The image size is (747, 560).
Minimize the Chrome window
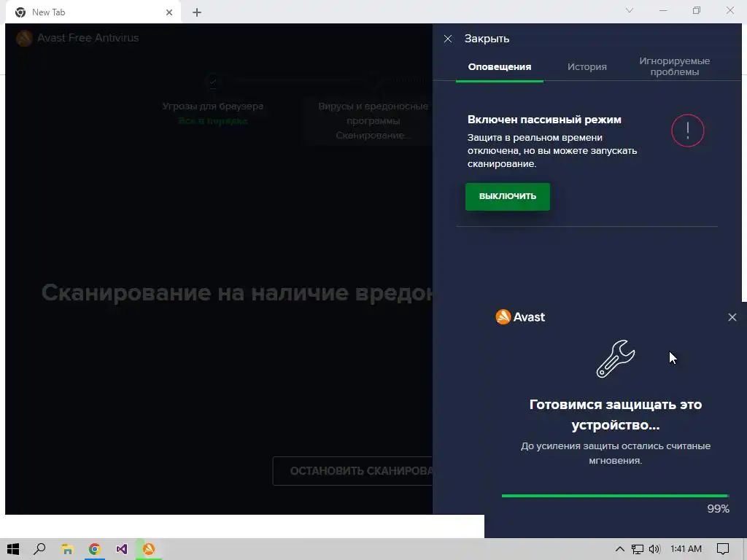(x=663, y=10)
